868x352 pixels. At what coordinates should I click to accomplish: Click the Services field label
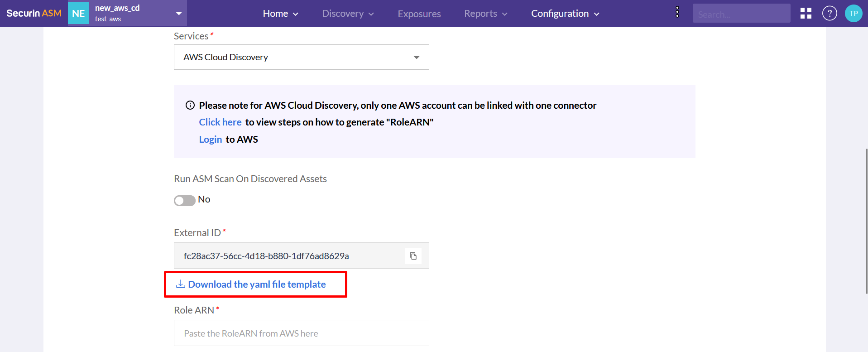click(x=191, y=36)
